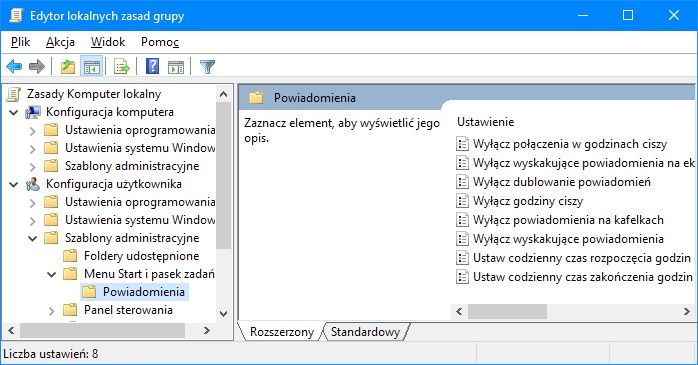Select Menu Start i pasek zadań

149,274
